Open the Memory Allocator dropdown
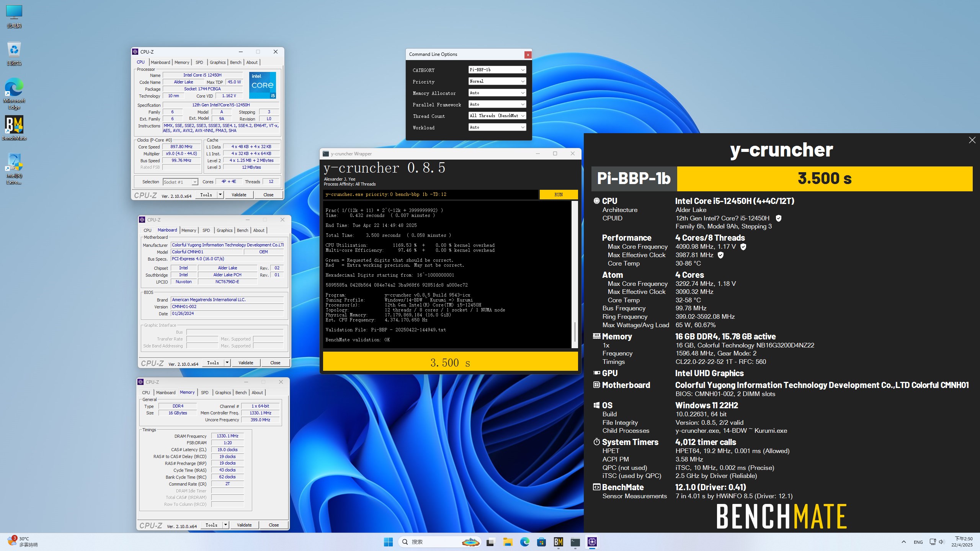The height and width of the screenshot is (551, 980). click(x=497, y=93)
